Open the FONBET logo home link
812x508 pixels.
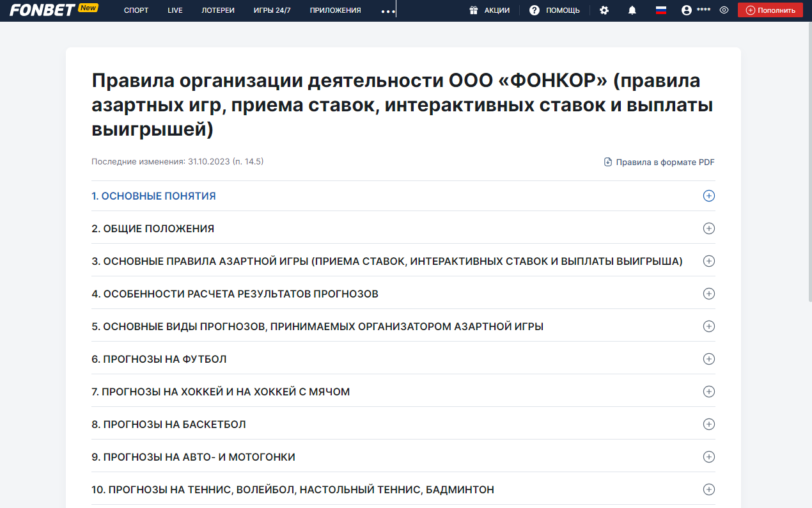42,10
